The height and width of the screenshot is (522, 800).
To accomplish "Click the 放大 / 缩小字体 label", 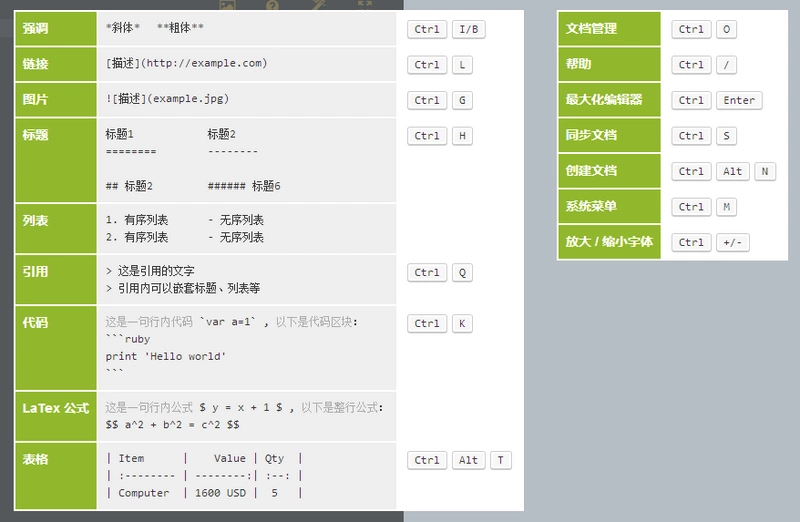I will (x=609, y=241).
